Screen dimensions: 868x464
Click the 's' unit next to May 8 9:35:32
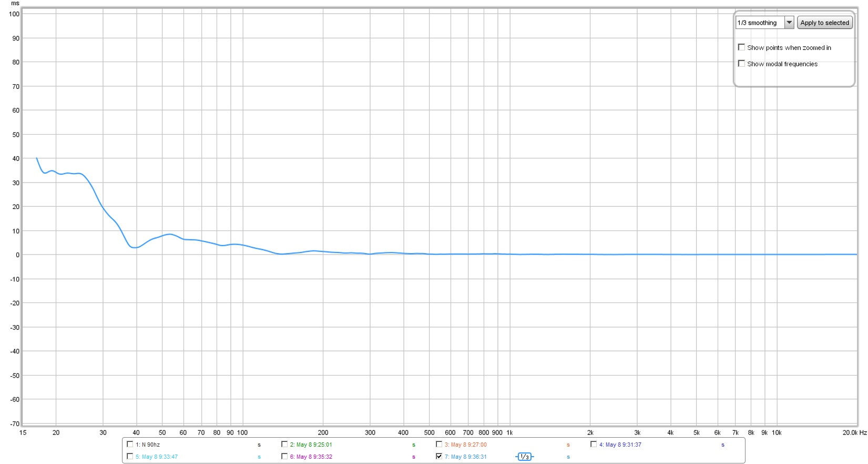(413, 457)
